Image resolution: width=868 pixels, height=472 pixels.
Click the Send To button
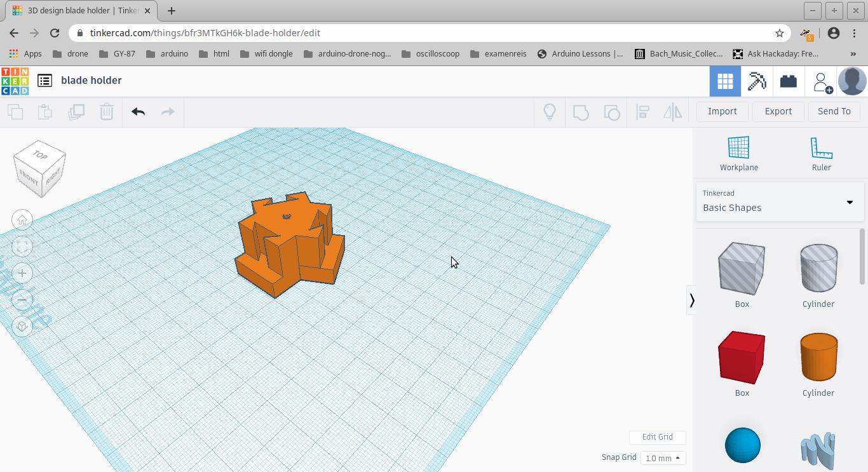pos(834,111)
